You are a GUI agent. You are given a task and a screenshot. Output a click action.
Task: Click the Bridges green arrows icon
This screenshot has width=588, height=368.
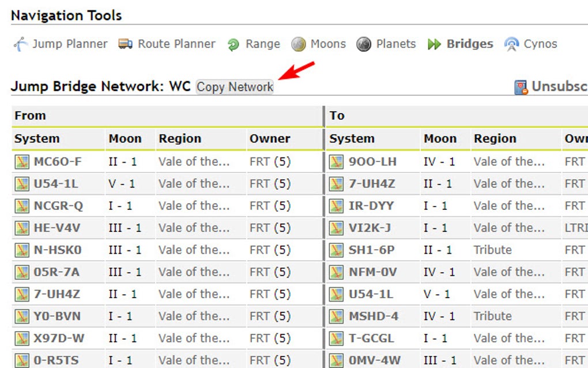coord(434,44)
